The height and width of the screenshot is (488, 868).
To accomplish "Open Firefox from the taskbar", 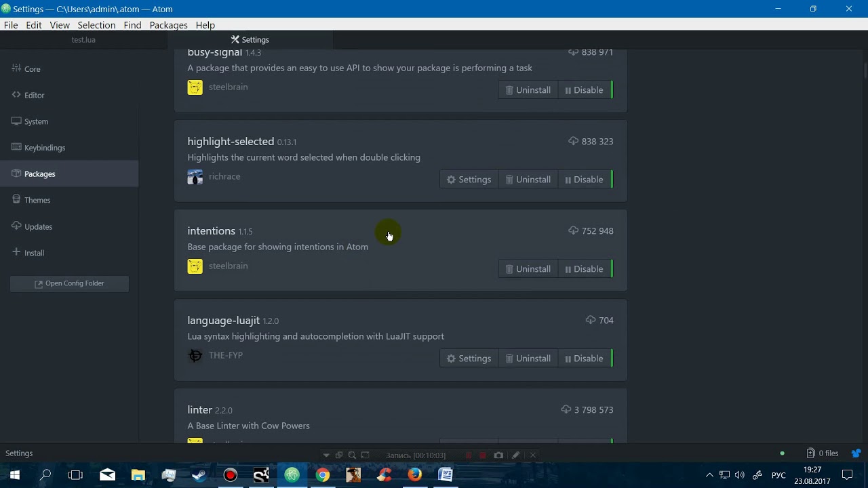I will [x=415, y=475].
